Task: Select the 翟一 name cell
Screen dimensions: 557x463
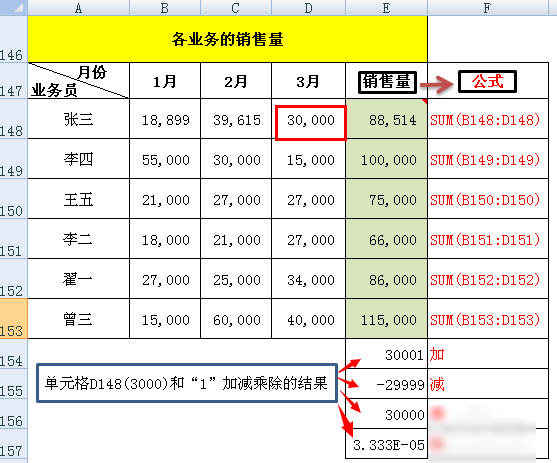Action: point(79,279)
